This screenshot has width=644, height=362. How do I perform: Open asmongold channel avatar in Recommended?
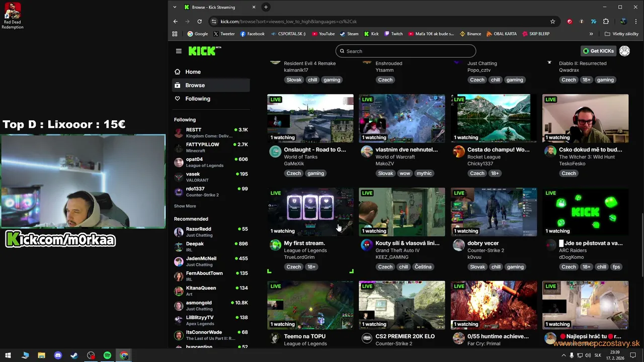tap(179, 306)
